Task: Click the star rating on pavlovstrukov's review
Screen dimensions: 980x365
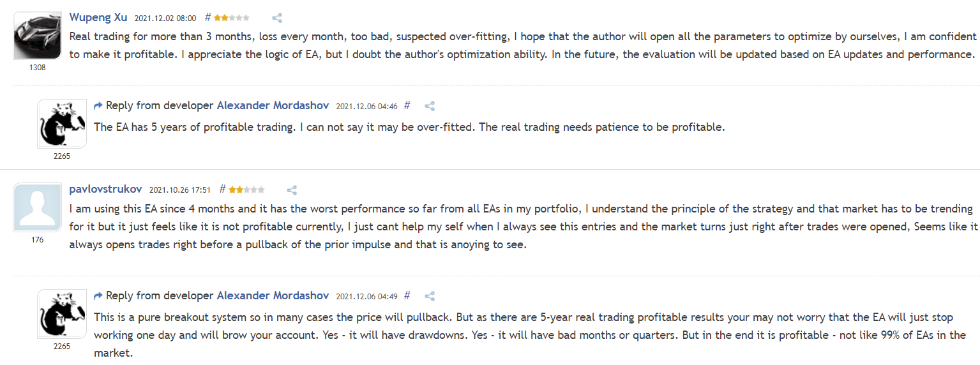Action: (x=246, y=190)
